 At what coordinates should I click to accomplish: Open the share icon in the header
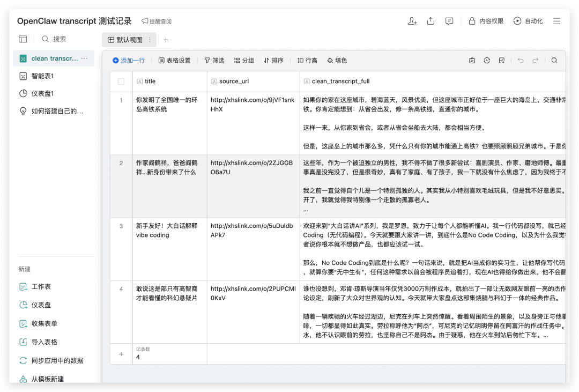pos(430,21)
